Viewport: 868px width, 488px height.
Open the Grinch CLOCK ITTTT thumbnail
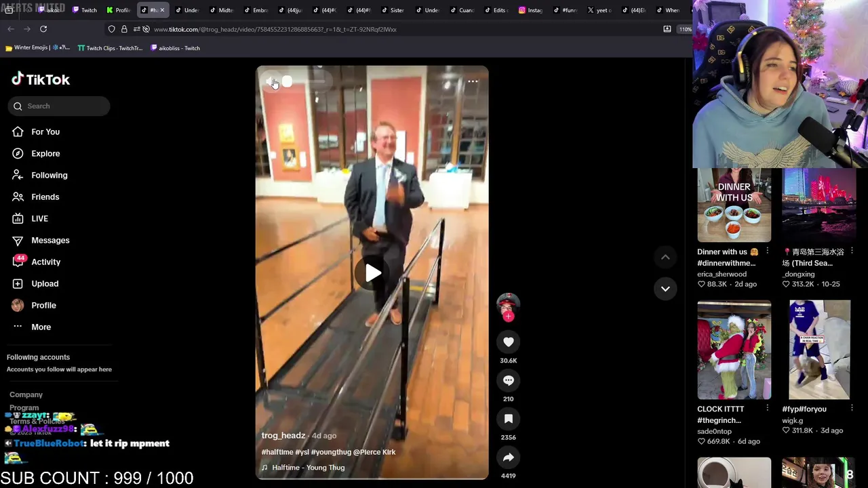tap(734, 350)
